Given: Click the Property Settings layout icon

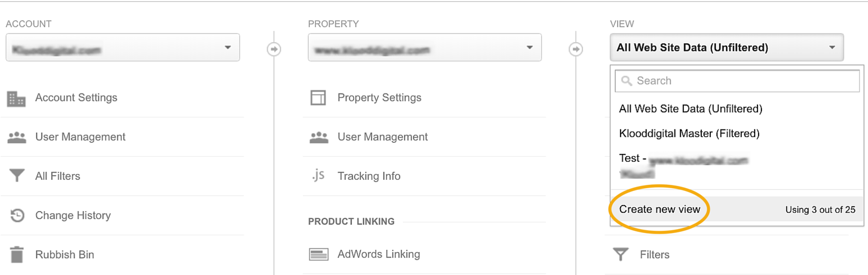Looking at the screenshot, I should [318, 98].
